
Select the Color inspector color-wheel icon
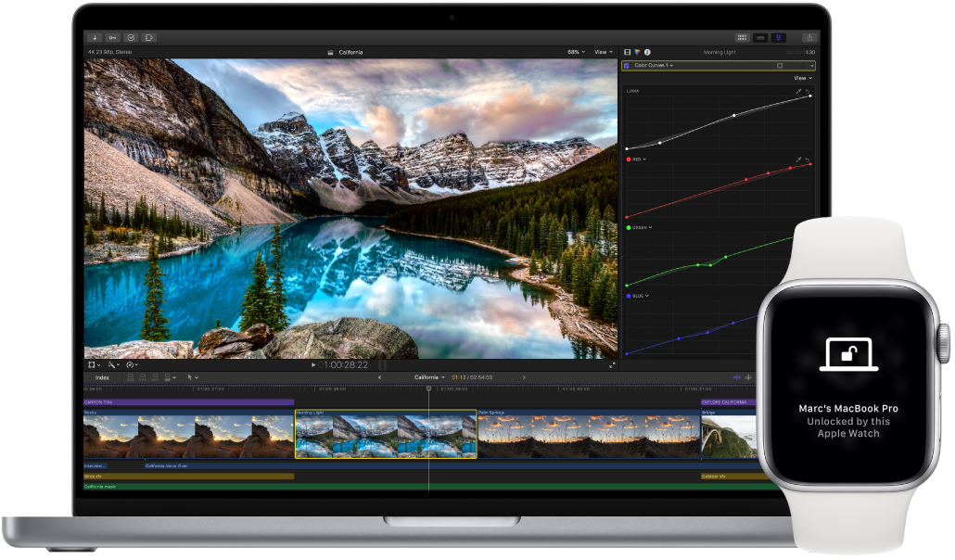point(637,52)
